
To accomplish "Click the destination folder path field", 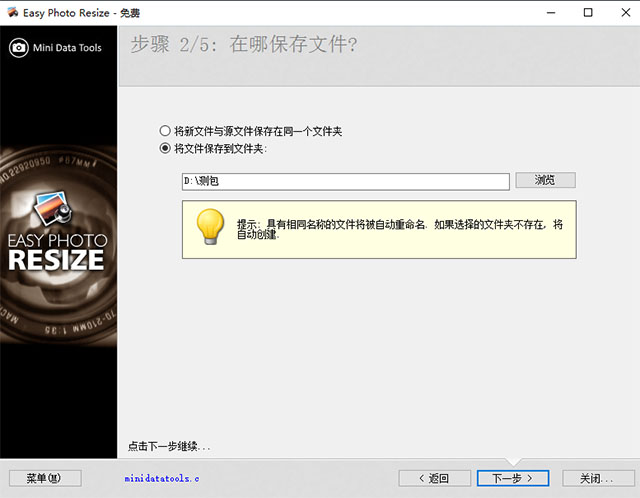I will [x=346, y=181].
